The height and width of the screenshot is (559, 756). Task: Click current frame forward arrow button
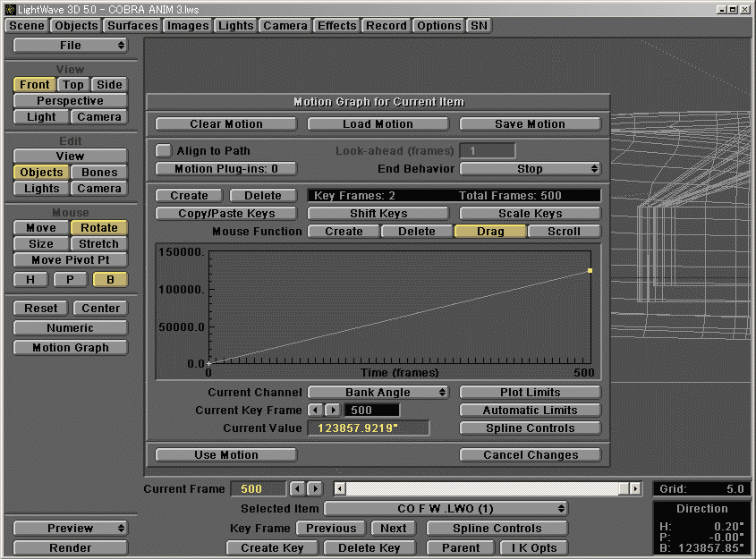tap(315, 489)
